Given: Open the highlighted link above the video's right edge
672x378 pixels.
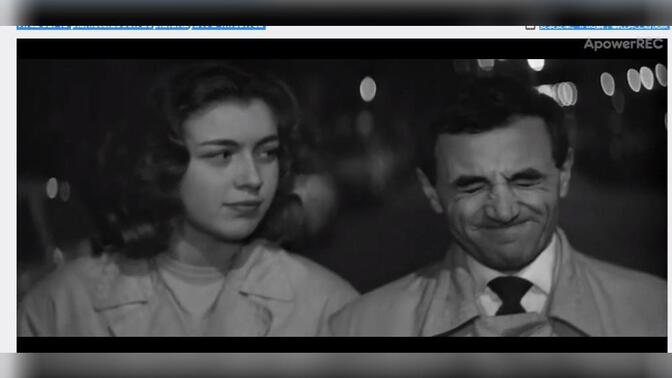Looking at the screenshot, I should [603, 27].
